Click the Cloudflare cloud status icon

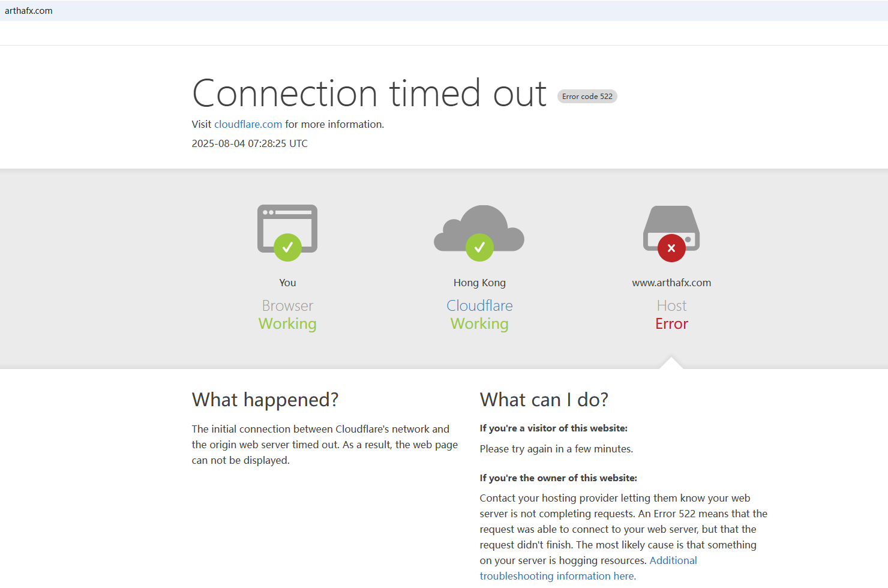479,233
